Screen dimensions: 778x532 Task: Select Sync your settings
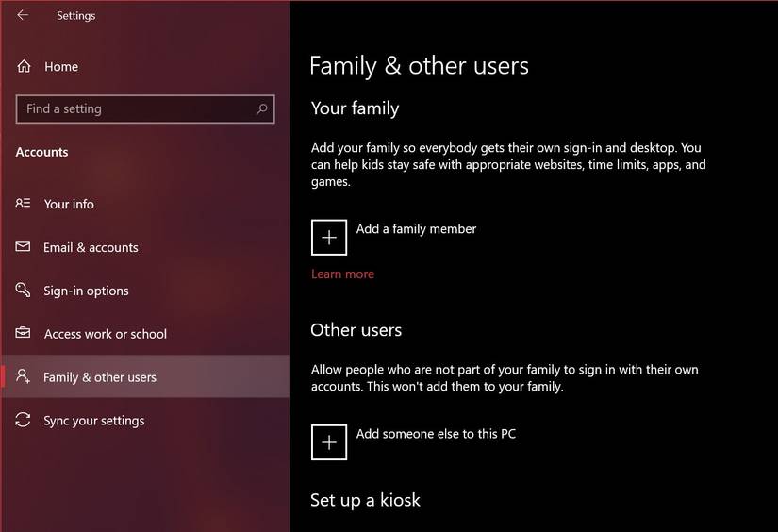pyautogui.click(x=93, y=421)
